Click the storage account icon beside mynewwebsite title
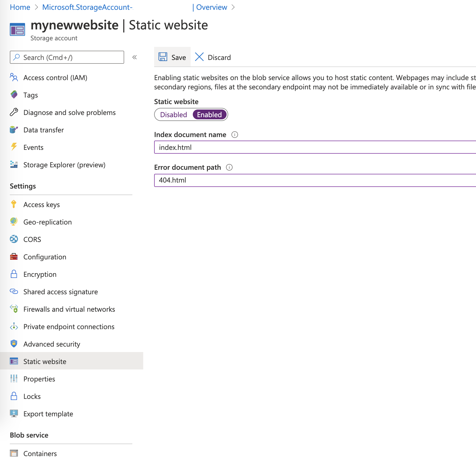Screen dimensions: 476x461 coord(17,29)
